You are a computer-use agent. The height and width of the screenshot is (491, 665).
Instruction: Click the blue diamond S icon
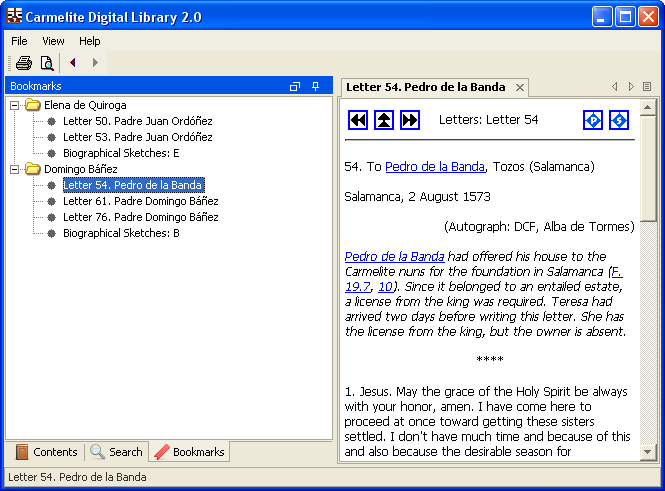619,120
